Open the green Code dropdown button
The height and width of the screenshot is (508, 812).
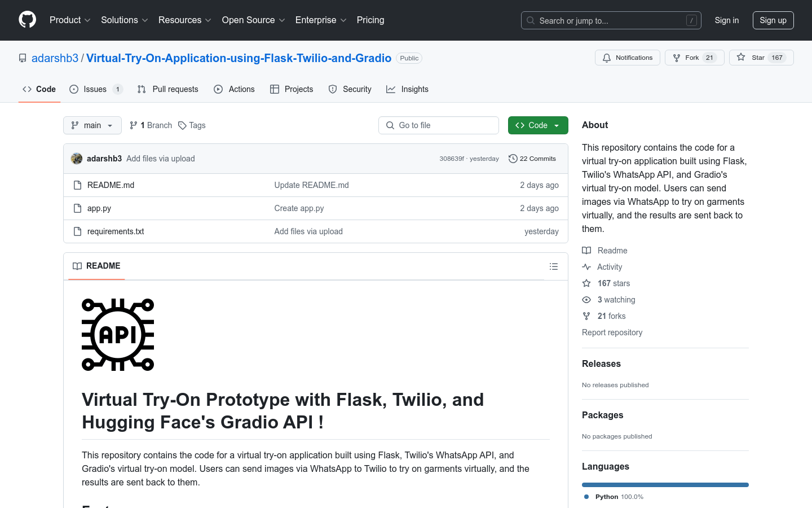click(538, 125)
